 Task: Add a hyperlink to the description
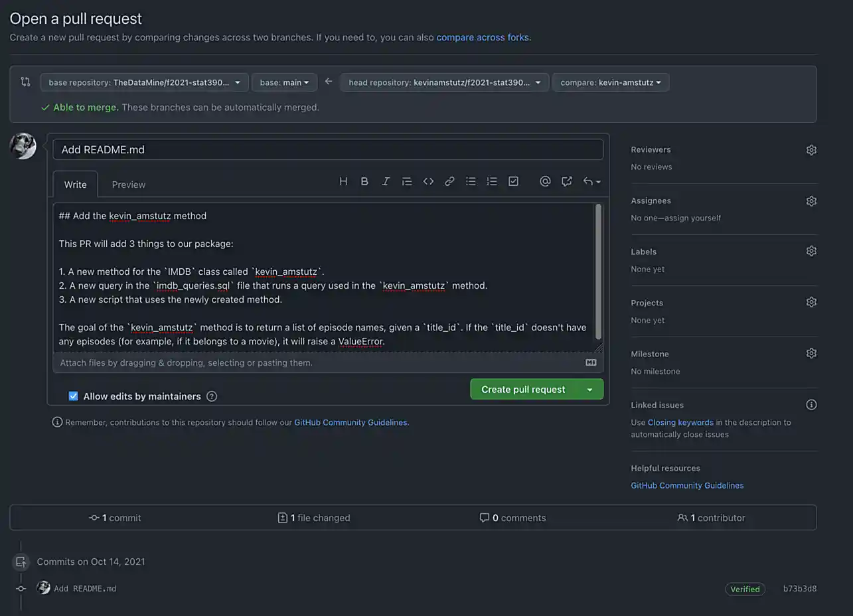[x=449, y=181]
